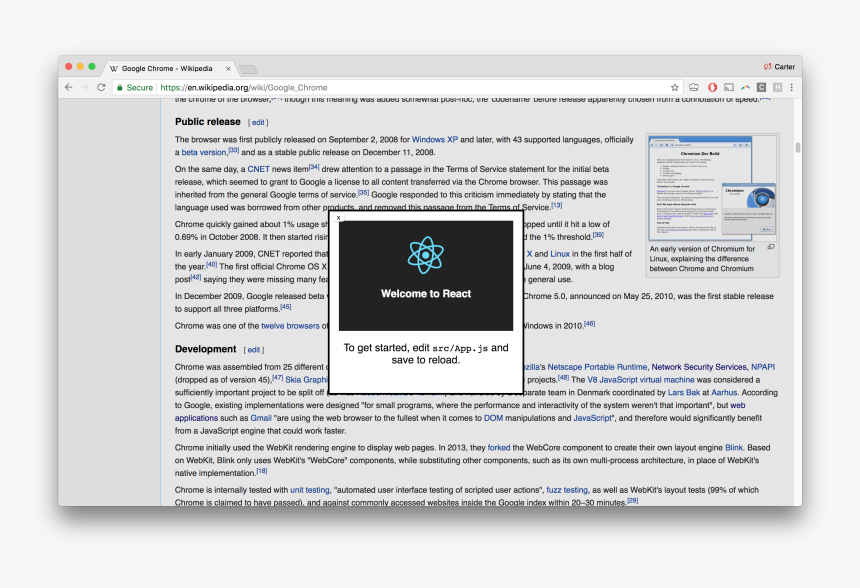Screen dimensions: 860x588
Task: Open the twelve browsers link
Action: click(290, 326)
